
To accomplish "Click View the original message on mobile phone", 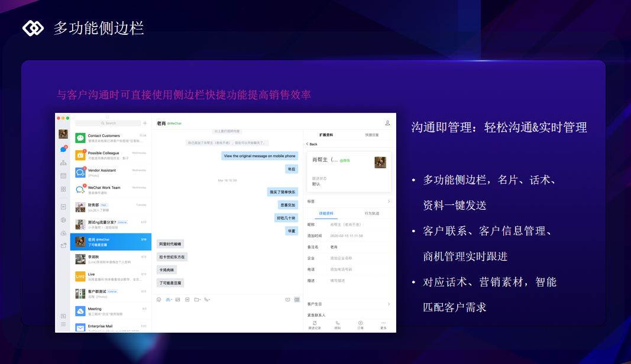I will (260, 156).
